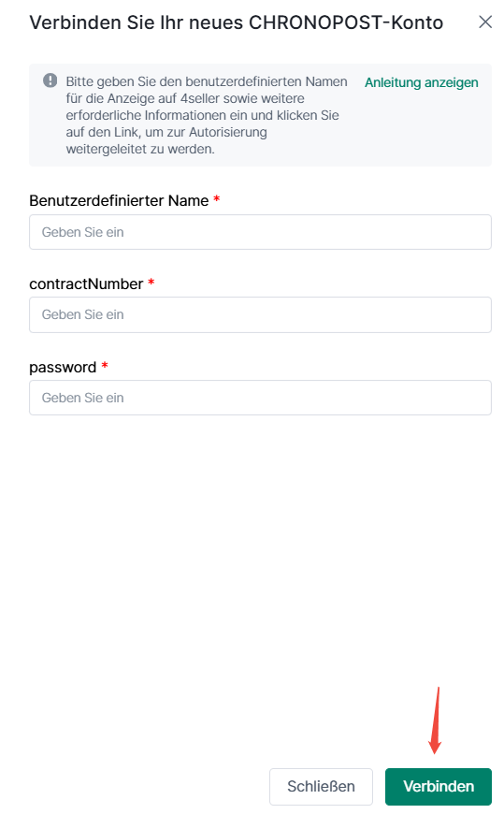
Task: Click red asterisk beside contractNumber
Action: [x=151, y=282]
